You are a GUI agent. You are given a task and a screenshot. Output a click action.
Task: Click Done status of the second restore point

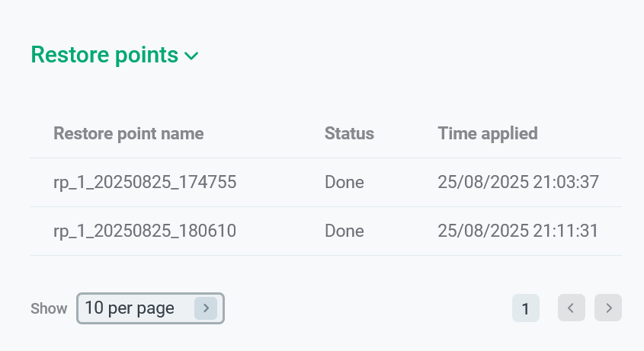pyautogui.click(x=344, y=231)
